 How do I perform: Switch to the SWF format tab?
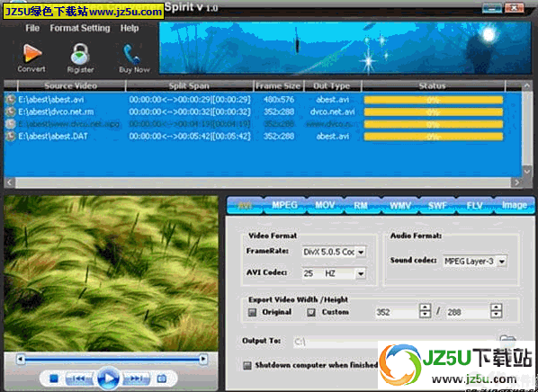pyautogui.click(x=437, y=205)
